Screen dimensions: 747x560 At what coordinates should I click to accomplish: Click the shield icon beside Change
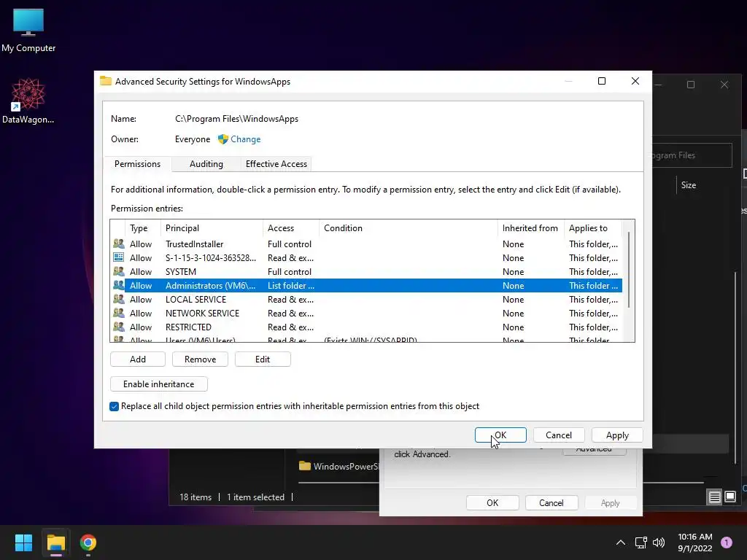pos(223,139)
